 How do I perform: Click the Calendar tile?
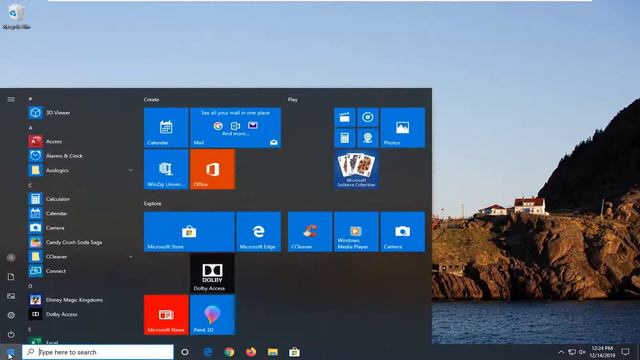point(166,127)
